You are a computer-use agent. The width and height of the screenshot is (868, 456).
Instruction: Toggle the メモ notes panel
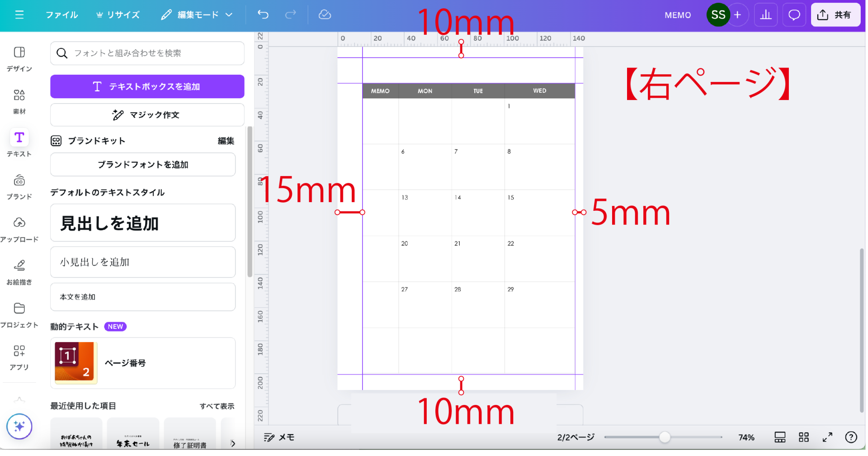coord(279,437)
